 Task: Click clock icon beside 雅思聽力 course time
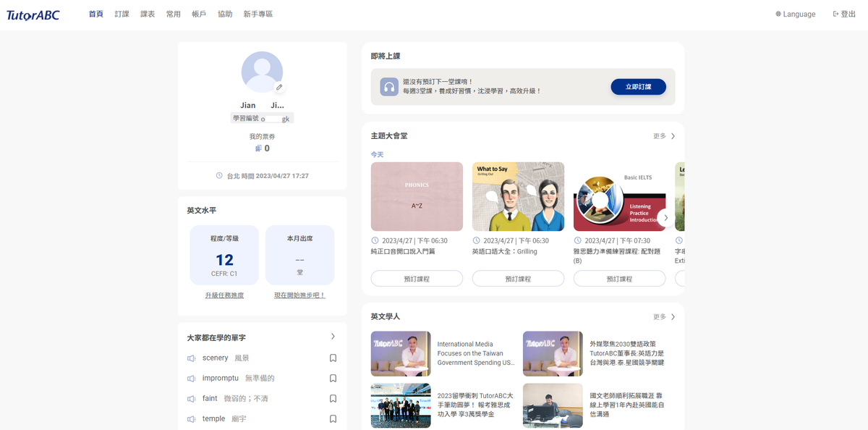click(x=577, y=240)
